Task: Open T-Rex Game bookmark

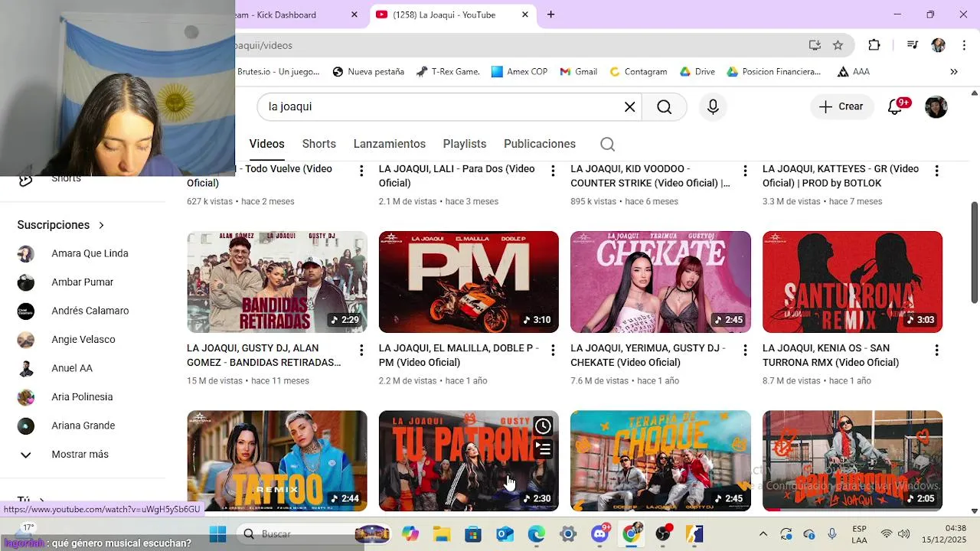Action: tap(448, 72)
